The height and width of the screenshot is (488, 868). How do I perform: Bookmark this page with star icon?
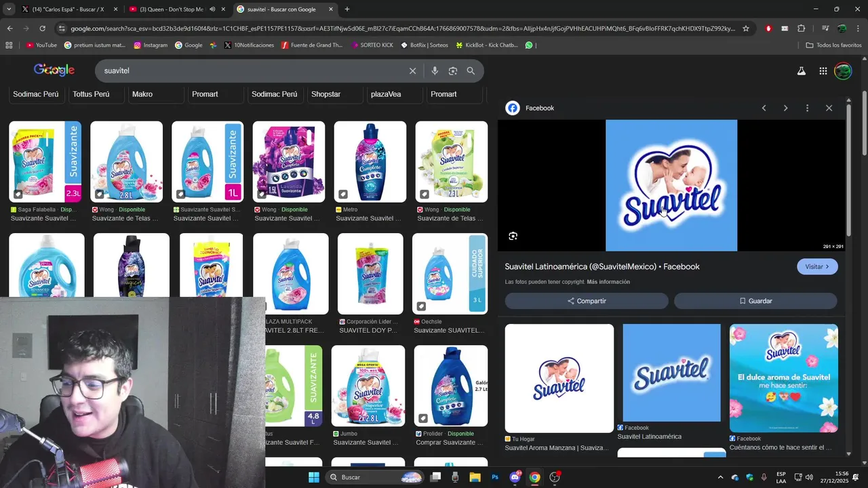746,28
